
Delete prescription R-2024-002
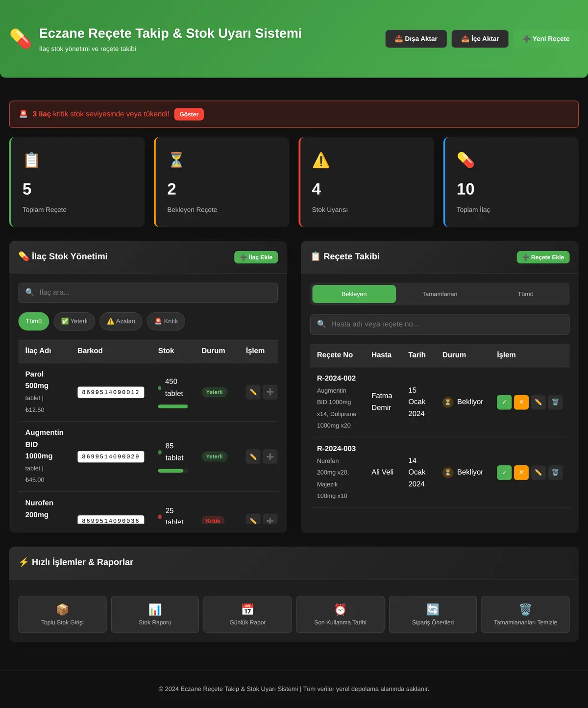click(x=555, y=402)
